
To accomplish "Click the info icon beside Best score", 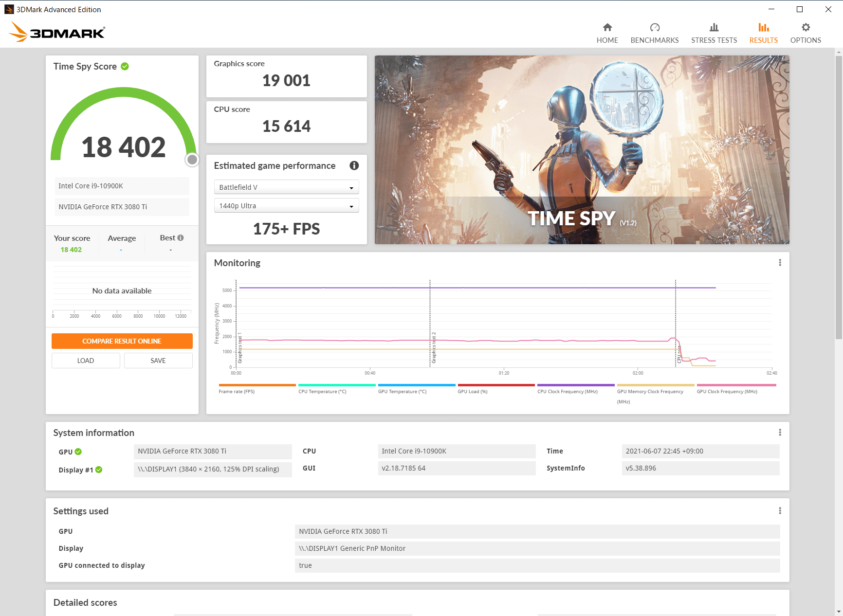I will (181, 238).
